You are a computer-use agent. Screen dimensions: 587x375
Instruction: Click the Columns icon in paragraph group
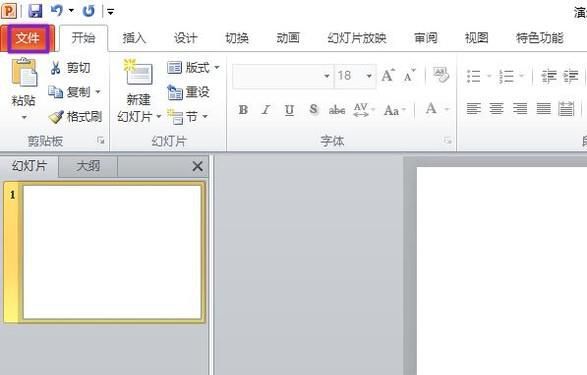pyautogui.click(x=566, y=109)
